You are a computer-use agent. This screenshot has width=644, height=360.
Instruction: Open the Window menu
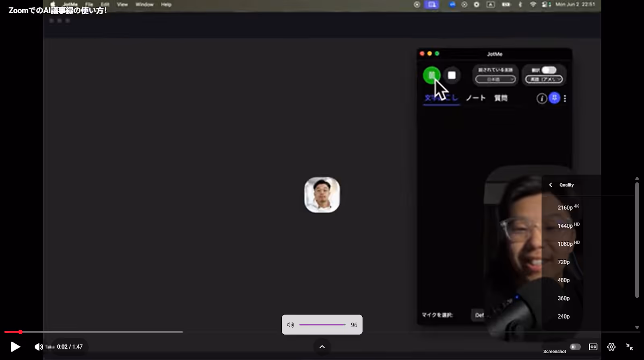144,4
